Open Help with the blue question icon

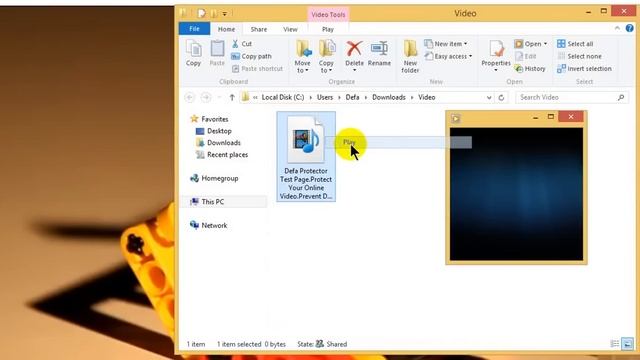click(630, 28)
